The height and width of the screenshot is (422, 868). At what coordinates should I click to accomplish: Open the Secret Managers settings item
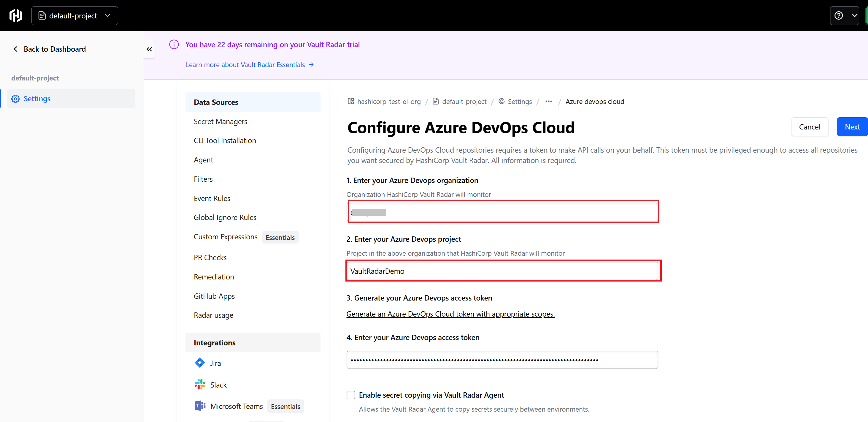(220, 121)
